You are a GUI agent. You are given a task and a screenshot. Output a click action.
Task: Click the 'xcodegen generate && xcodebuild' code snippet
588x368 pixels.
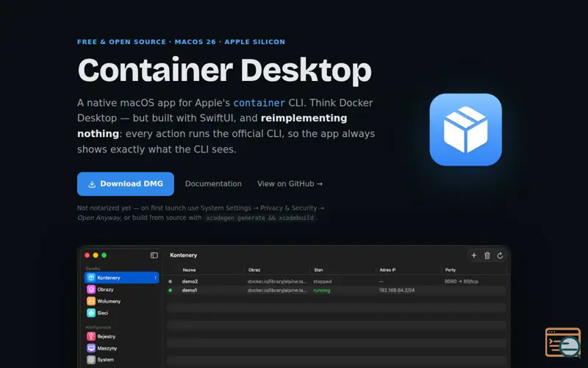point(260,218)
